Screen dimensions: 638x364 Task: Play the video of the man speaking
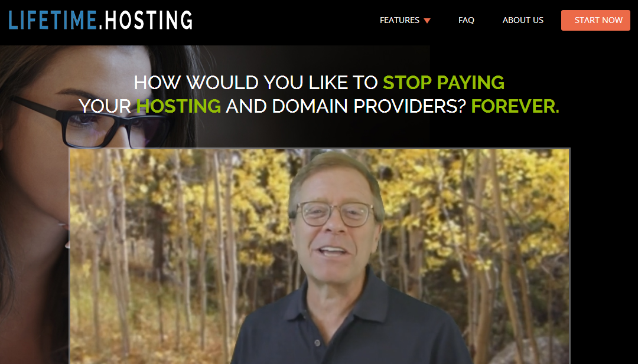tap(320, 256)
